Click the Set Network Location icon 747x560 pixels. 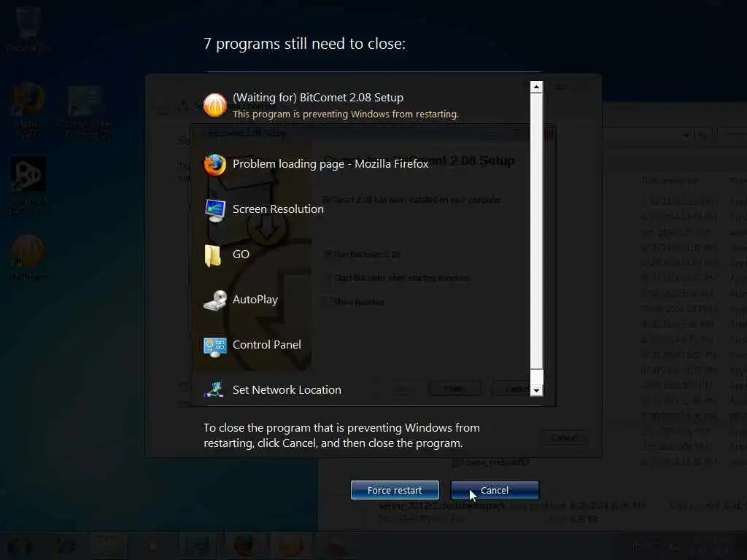click(214, 389)
